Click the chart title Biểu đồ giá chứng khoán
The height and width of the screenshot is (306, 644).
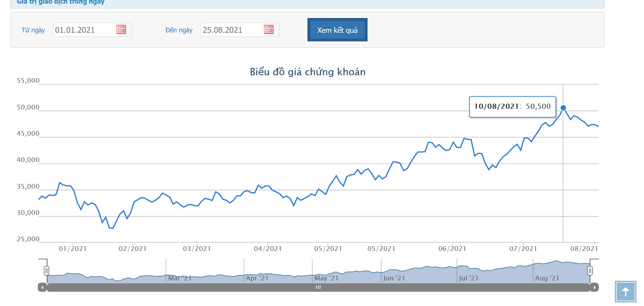(307, 72)
